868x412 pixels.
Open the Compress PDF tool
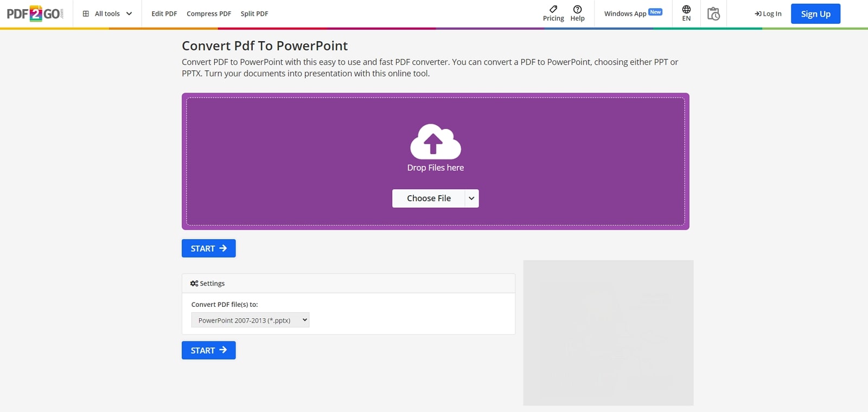[x=209, y=14]
